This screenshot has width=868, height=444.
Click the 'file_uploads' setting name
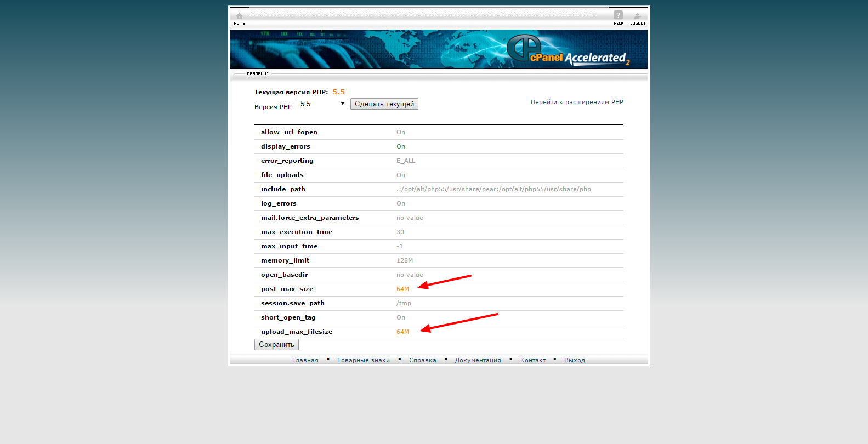(282, 175)
